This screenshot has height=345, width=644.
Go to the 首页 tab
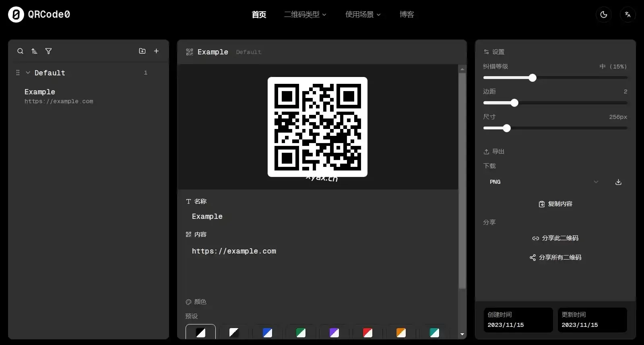tap(259, 15)
